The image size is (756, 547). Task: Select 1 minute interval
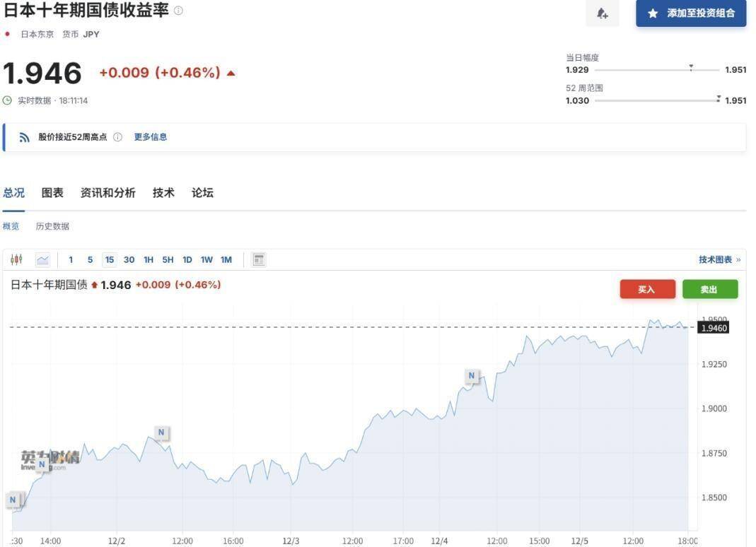(x=71, y=260)
